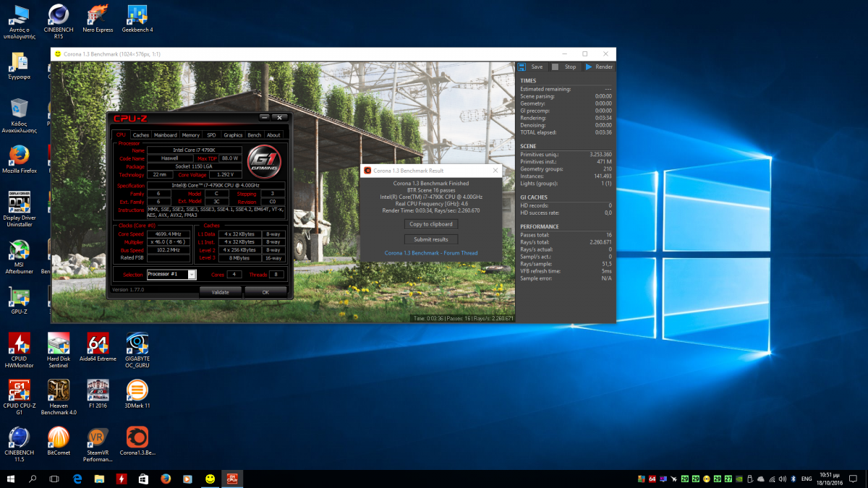Go to the Memory tab in CPU-Z
The width and height of the screenshot is (868, 488).
point(191,135)
